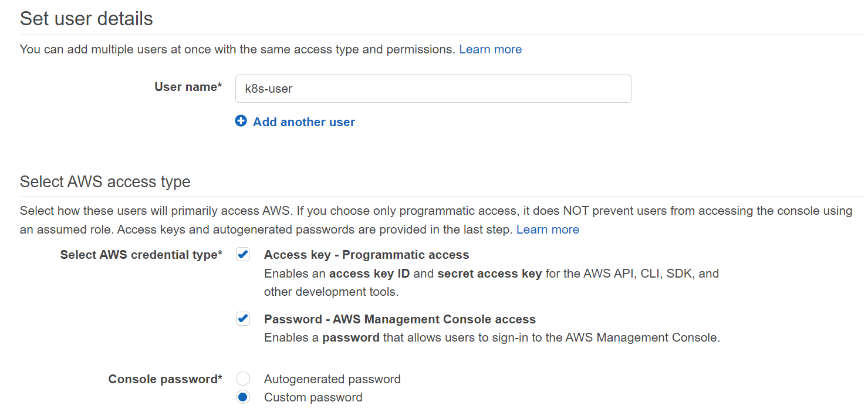
Task: Open Learn more link after autogenerated passwords sentence
Action: click(x=547, y=229)
